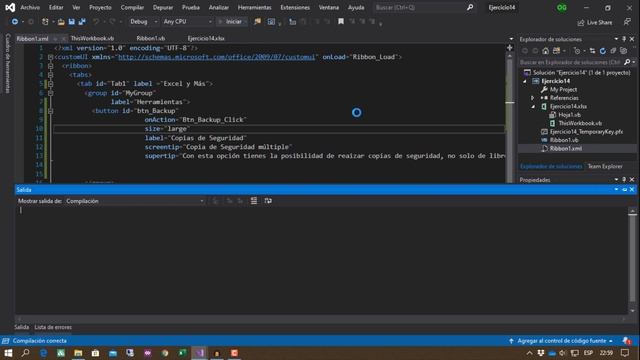Click the Visual Studio taskbar icon

[199, 353]
